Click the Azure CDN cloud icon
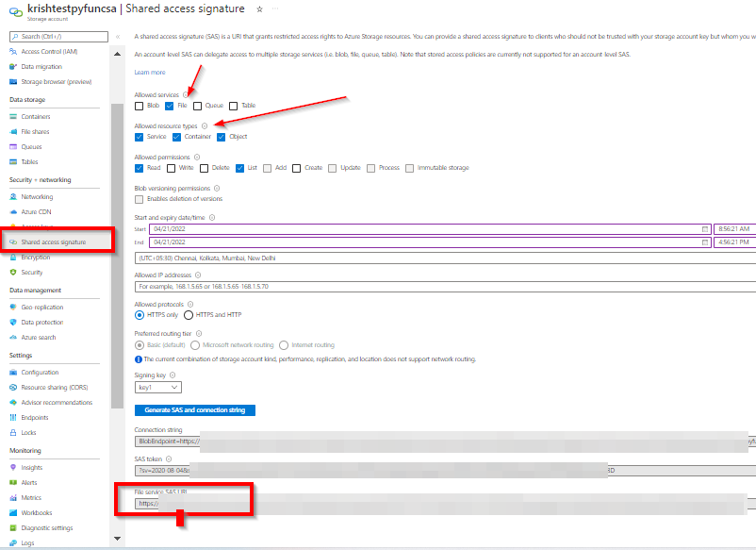Viewport: 756px width, 550px height. pos(13,212)
